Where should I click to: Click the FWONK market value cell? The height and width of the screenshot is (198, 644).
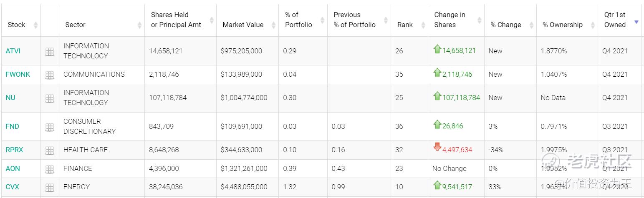point(241,74)
